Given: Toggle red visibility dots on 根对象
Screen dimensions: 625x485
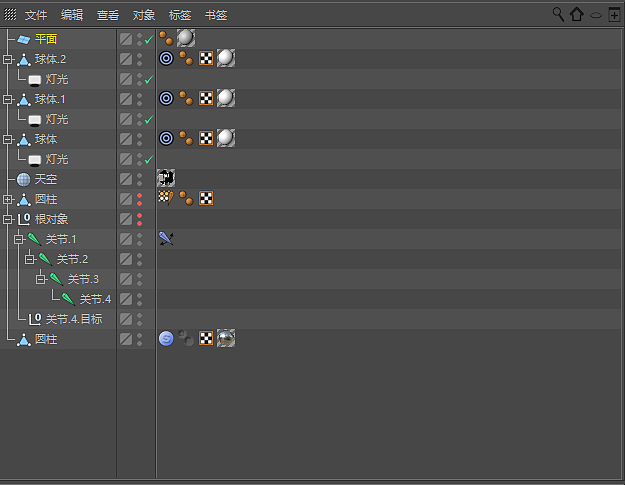Looking at the screenshot, I should pyautogui.click(x=140, y=219).
